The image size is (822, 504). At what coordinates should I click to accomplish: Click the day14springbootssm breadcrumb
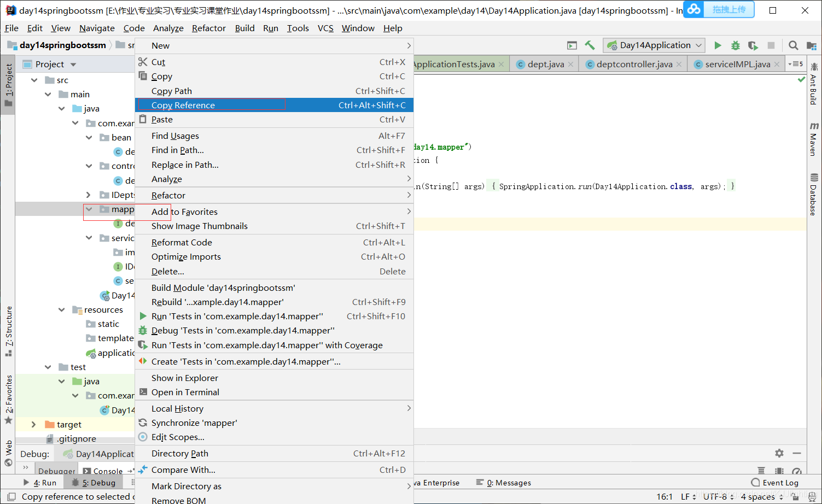click(57, 45)
